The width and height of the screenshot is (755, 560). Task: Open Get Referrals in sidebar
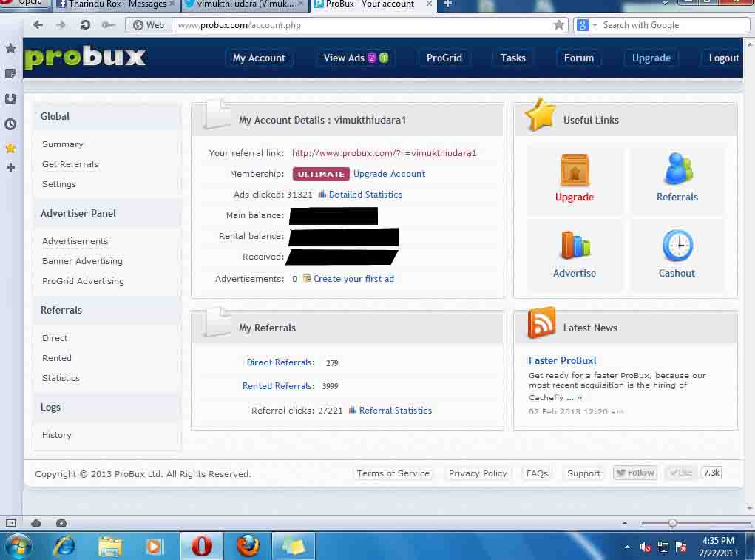(70, 164)
